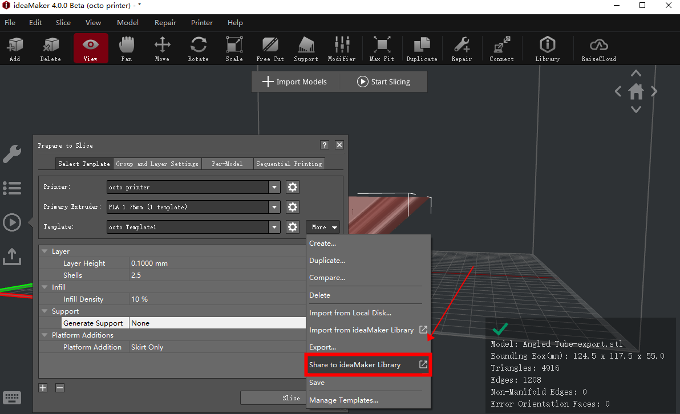
Task: Select the Move tool
Action: [162, 49]
